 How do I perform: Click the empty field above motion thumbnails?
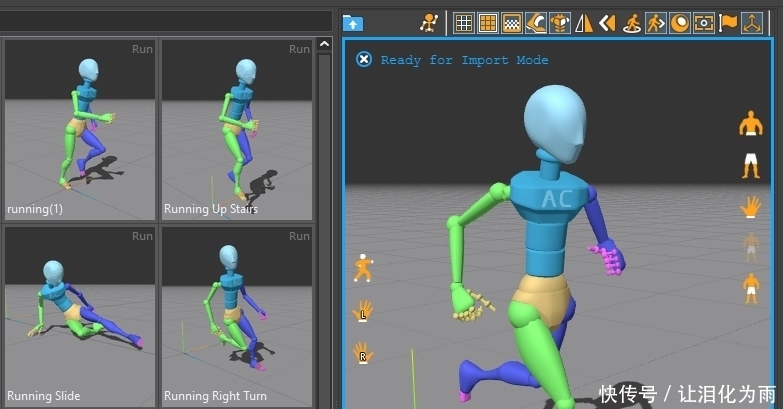pos(165,22)
